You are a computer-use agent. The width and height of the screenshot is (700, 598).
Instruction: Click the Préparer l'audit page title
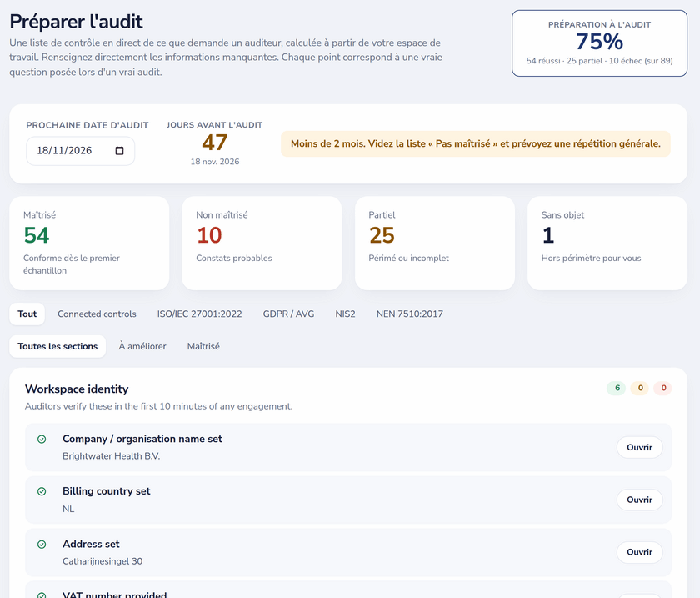pyautogui.click(x=77, y=22)
